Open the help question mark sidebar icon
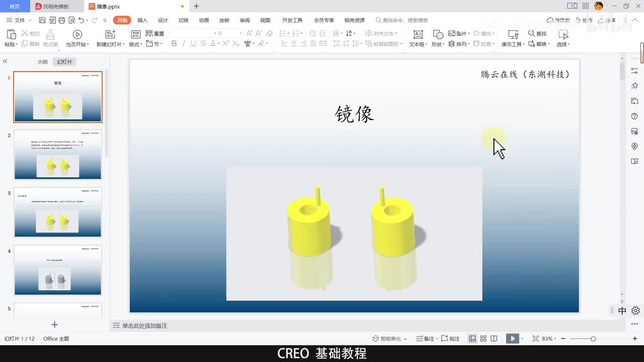This screenshot has width=644, height=362. [x=635, y=116]
